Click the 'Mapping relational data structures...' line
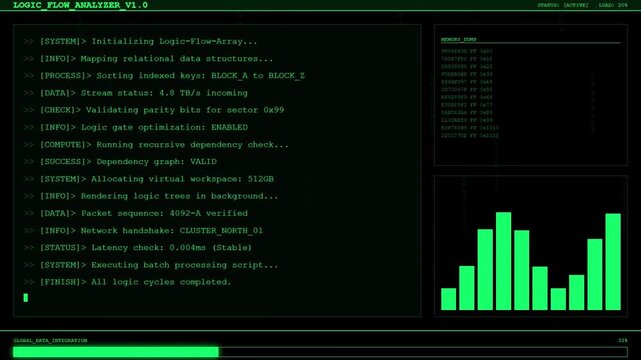Screen dimensions: 641x360 tap(148, 58)
